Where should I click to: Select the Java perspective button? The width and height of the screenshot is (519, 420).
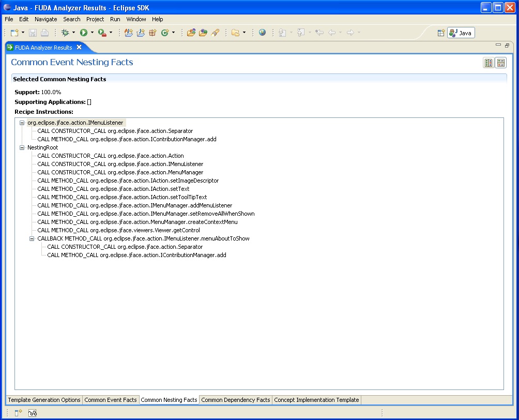pyautogui.click(x=461, y=33)
